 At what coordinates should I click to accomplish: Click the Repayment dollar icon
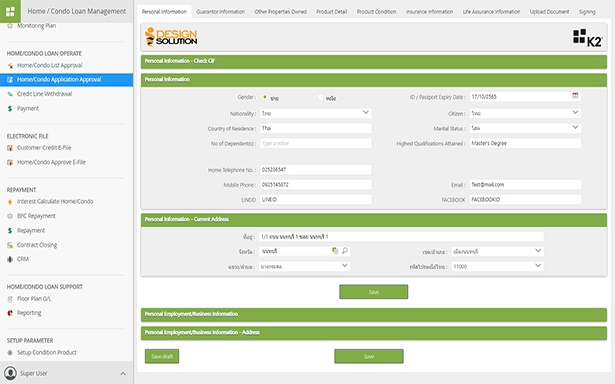(10, 231)
